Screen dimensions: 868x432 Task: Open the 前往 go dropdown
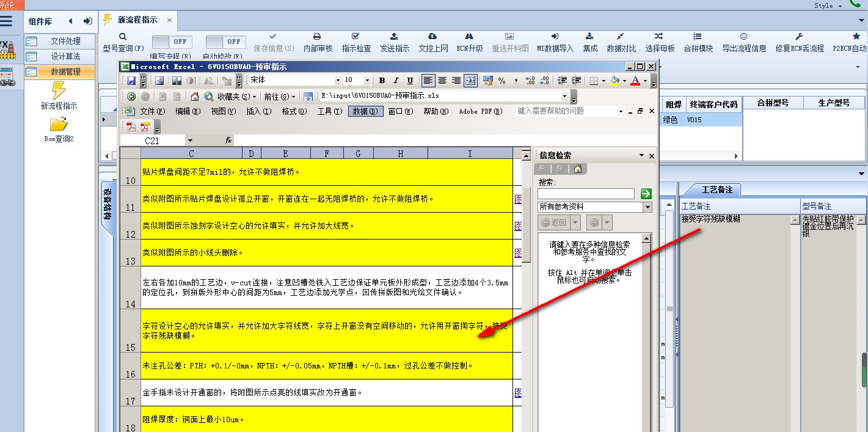click(280, 96)
